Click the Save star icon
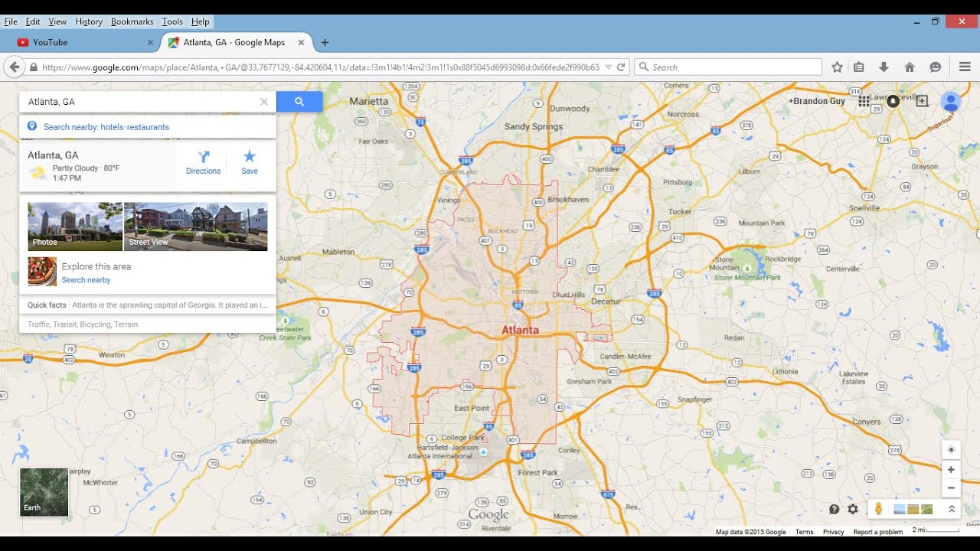Image resolution: width=980 pixels, height=551 pixels. tap(250, 156)
